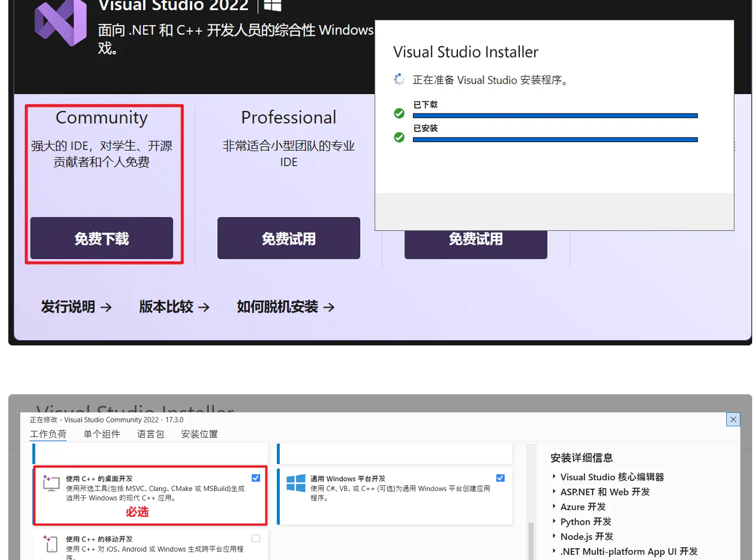Expand Visual Studio 核心编辑器 details
Viewport: 755px width, 560px height.
pos(554,477)
